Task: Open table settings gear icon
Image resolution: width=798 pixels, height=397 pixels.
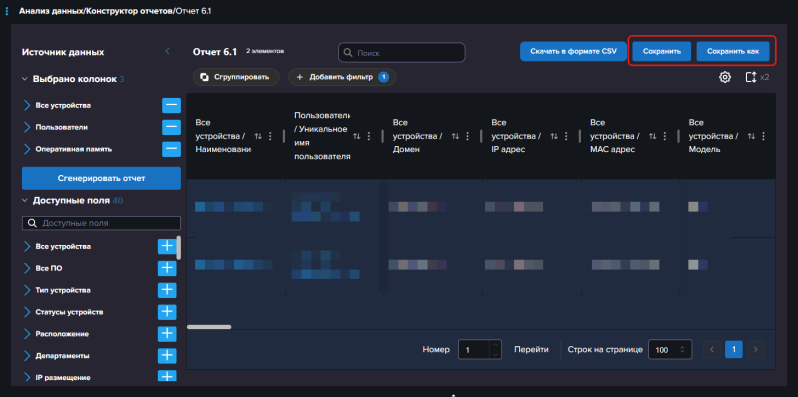Action: 725,77
